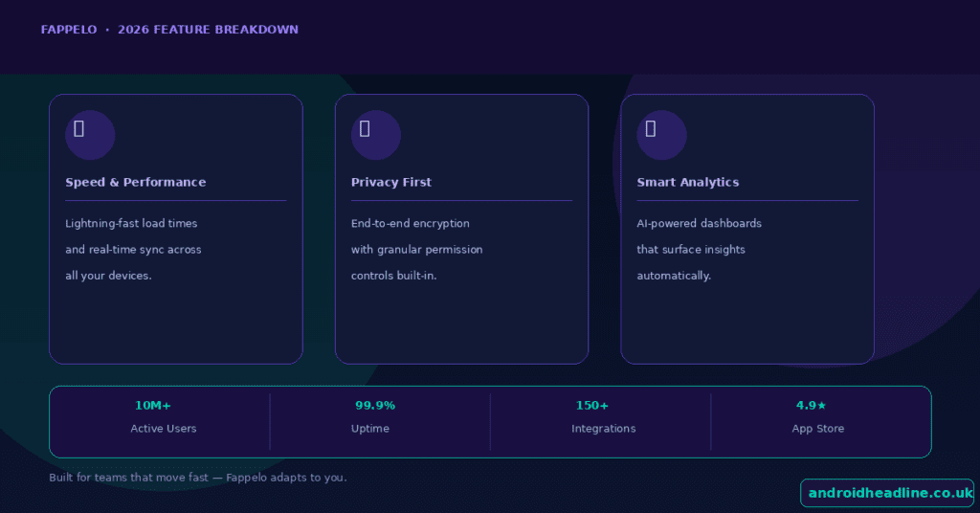Select the "Privacy First" card title
This screenshot has height=513, width=980.
pos(391,183)
